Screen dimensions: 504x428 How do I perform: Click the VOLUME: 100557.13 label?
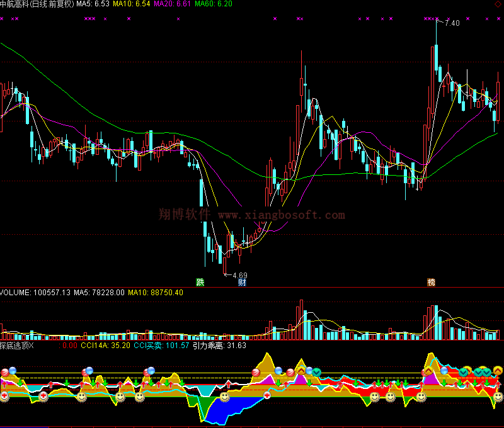click(35, 293)
